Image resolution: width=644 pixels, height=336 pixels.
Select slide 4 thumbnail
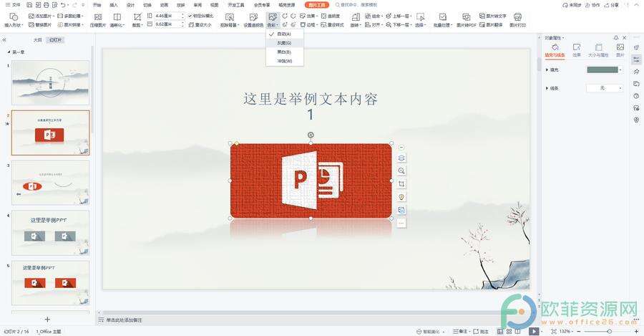click(51, 233)
